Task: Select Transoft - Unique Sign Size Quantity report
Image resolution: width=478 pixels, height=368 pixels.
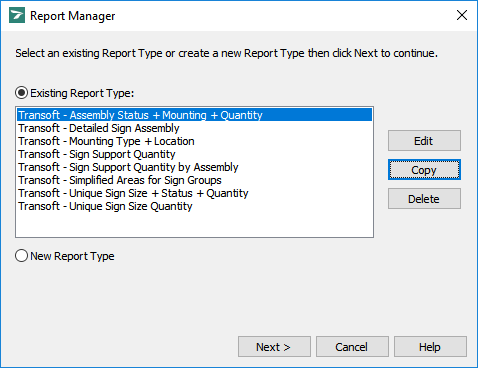Action: click(194, 206)
